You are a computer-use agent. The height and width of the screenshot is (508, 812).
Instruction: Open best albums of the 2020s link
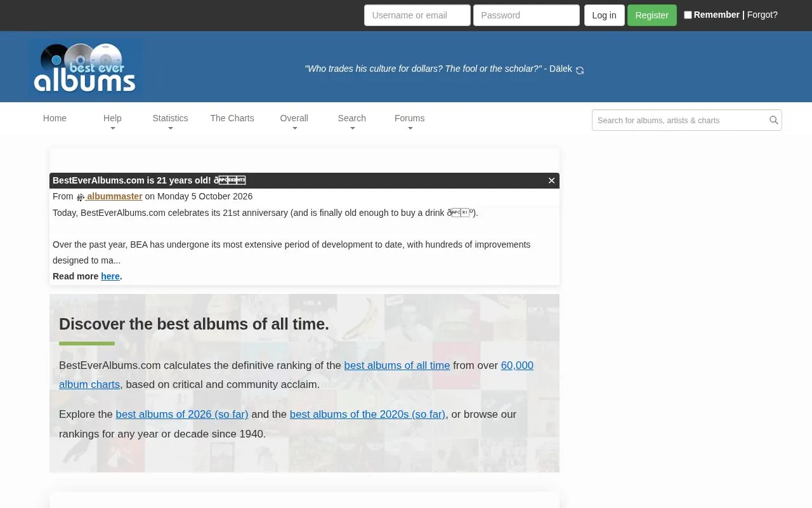[x=368, y=414]
